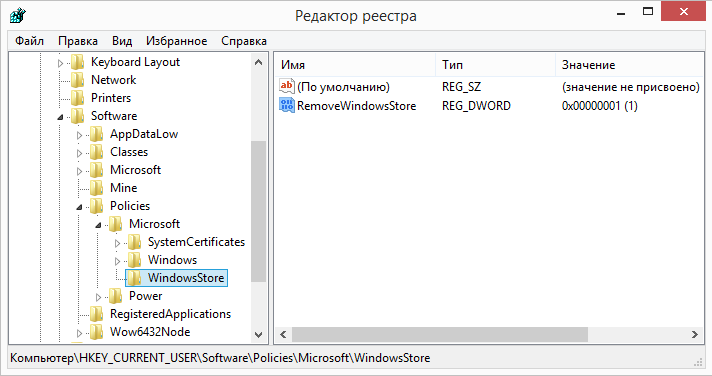The height and width of the screenshot is (376, 712).
Task: Click the 0x00000001 (1) value cell
Action: [x=599, y=106]
